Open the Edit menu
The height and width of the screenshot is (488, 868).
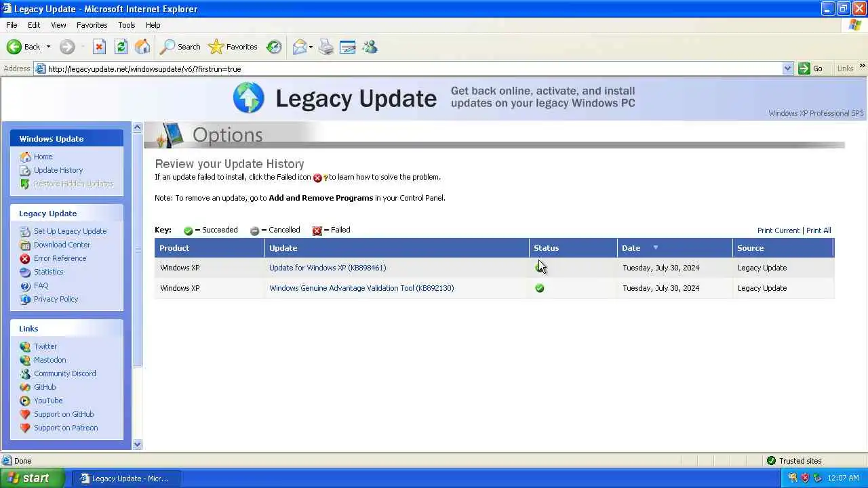pos(34,25)
